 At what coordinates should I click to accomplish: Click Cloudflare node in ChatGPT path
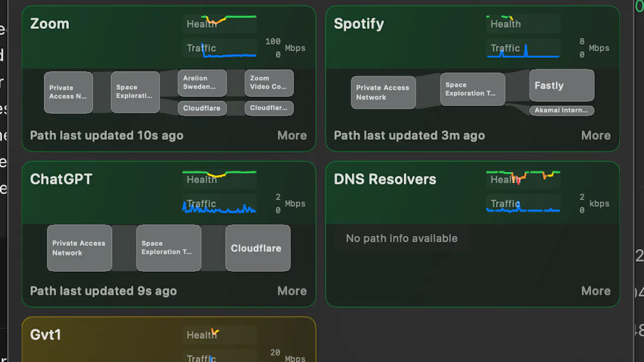(258, 248)
